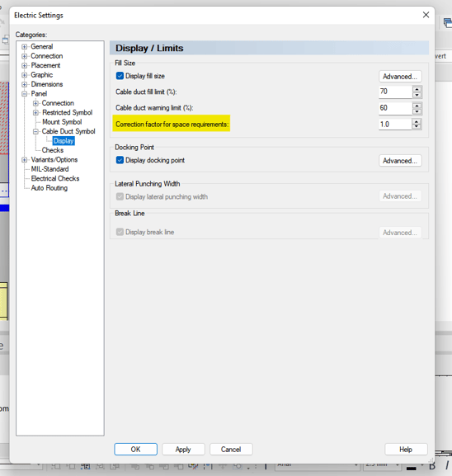Viewport: 452px width, 476px height.
Task: Increase Cable duct fill limit value
Action: (417, 89)
